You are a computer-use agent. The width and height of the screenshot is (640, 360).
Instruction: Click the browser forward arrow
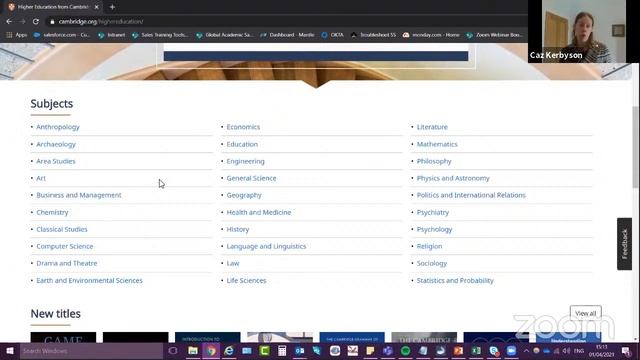click(x=22, y=21)
